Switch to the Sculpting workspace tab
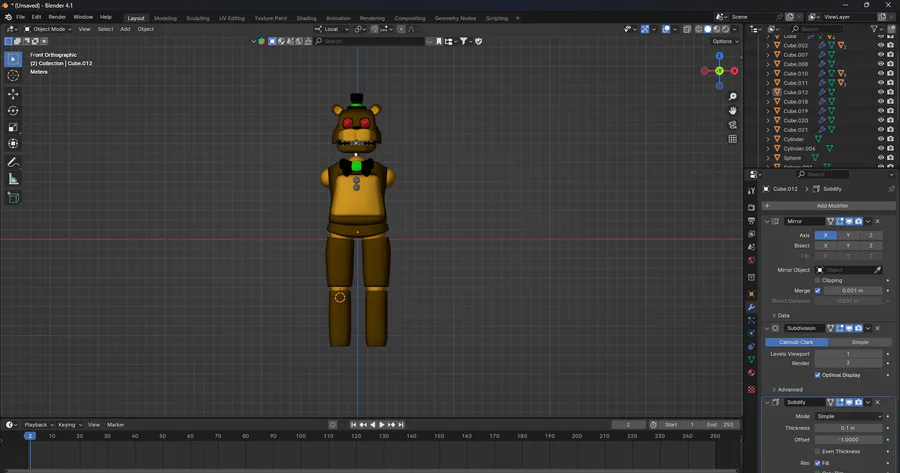 (x=197, y=18)
